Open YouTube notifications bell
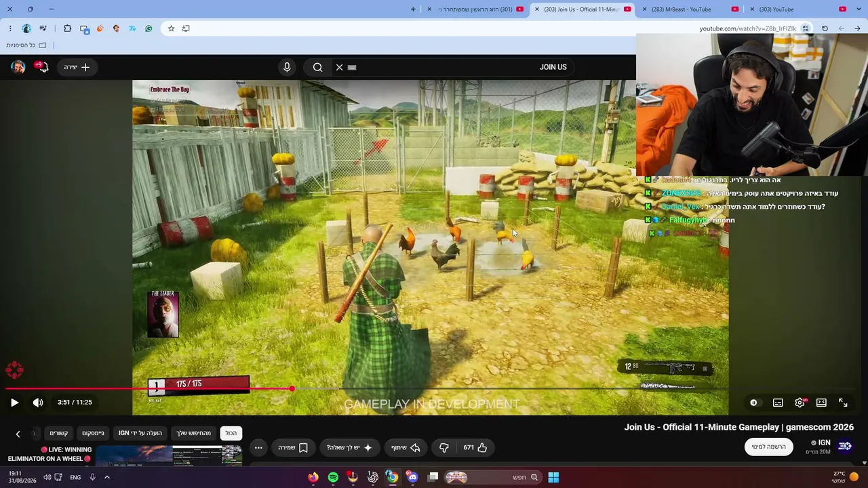This screenshot has height=488, width=868. 42,66
